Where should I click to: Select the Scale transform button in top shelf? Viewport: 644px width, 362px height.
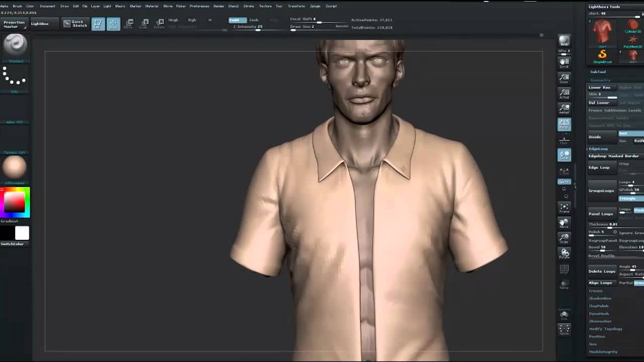point(144,23)
